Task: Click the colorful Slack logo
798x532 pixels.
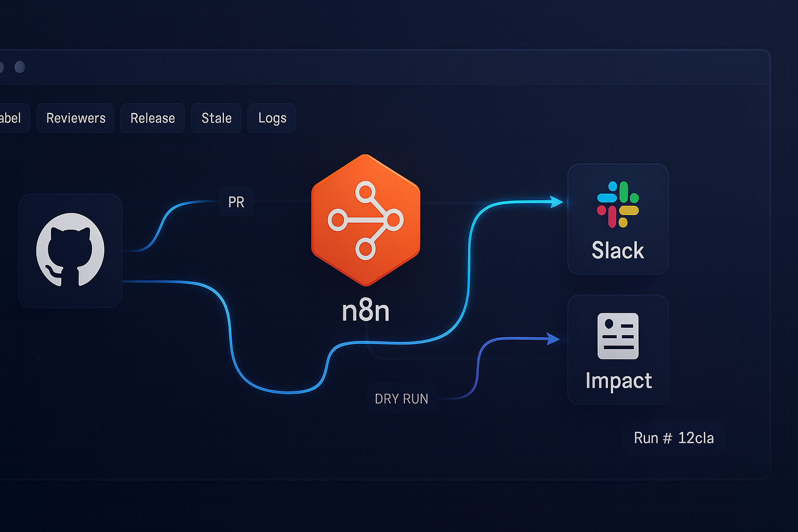Action: pos(618,204)
